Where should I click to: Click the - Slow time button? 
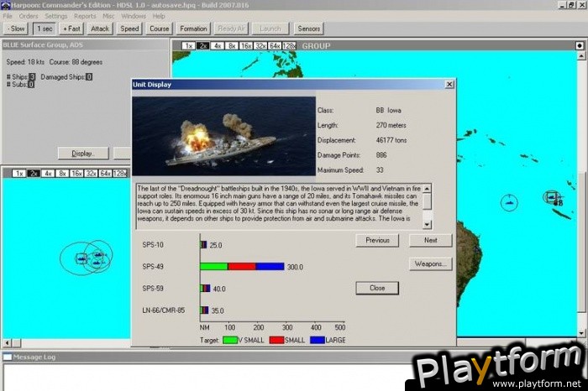[x=16, y=29]
